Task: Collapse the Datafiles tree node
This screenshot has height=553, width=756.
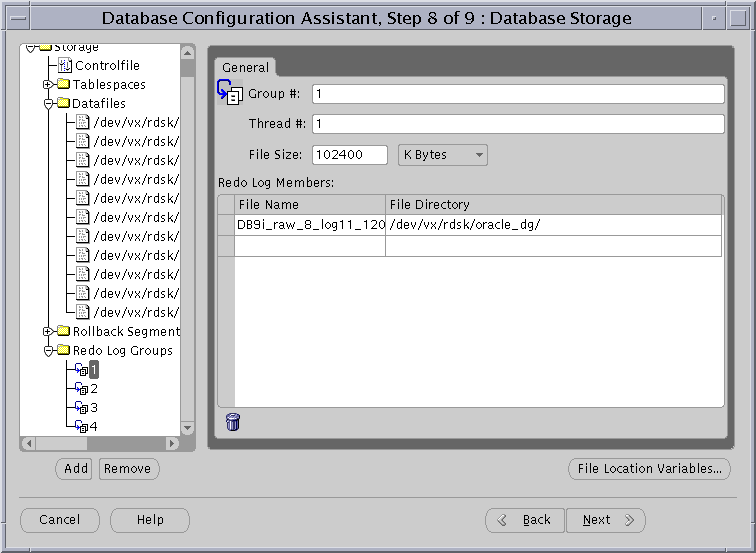Action: (x=48, y=104)
